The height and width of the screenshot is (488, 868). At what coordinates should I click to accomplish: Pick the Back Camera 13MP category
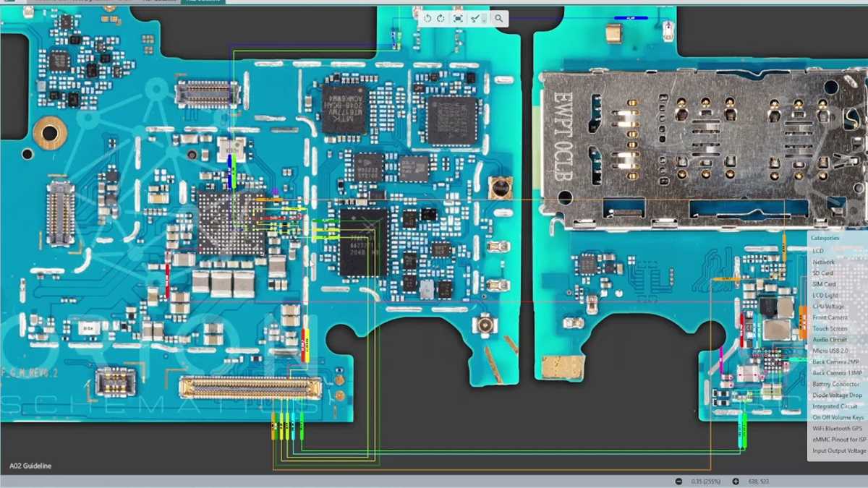pyautogui.click(x=837, y=373)
